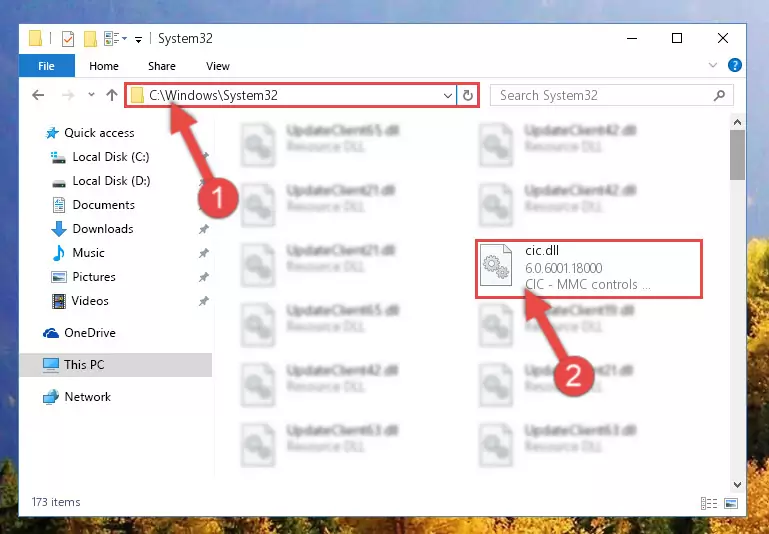
Task: Open Downloads in navigation pane
Action: [x=103, y=229]
